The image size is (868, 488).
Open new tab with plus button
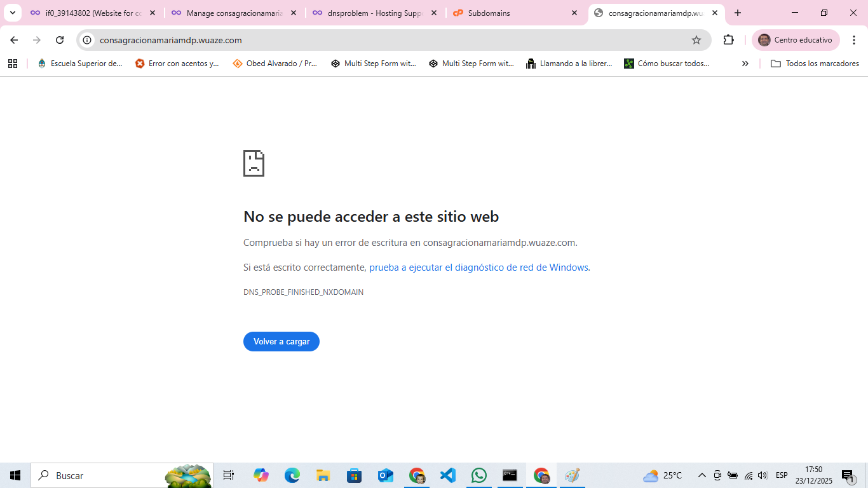(738, 13)
